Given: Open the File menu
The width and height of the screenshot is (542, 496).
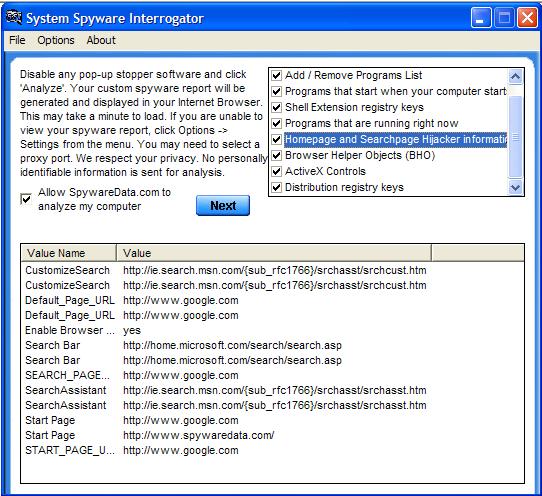Looking at the screenshot, I should point(17,40).
